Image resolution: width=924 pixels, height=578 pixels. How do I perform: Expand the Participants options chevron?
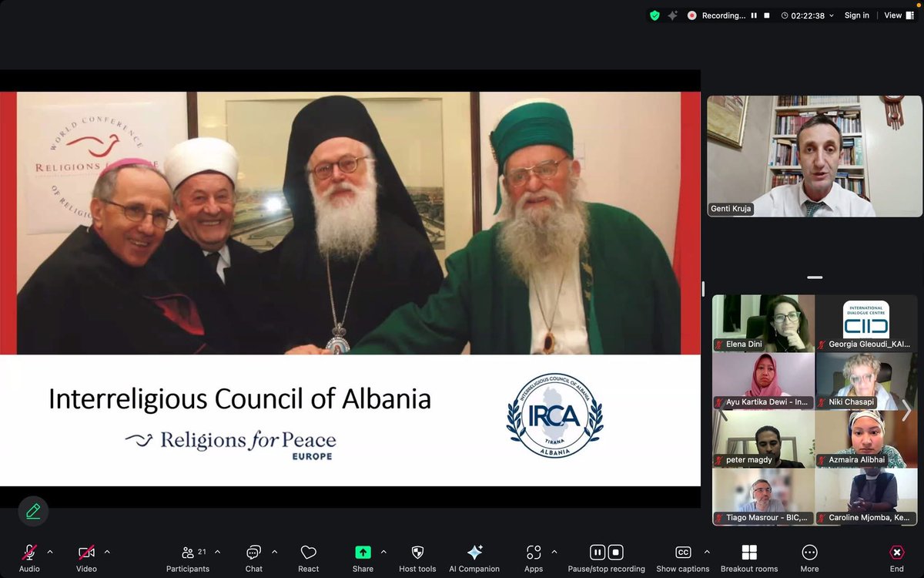(x=217, y=552)
